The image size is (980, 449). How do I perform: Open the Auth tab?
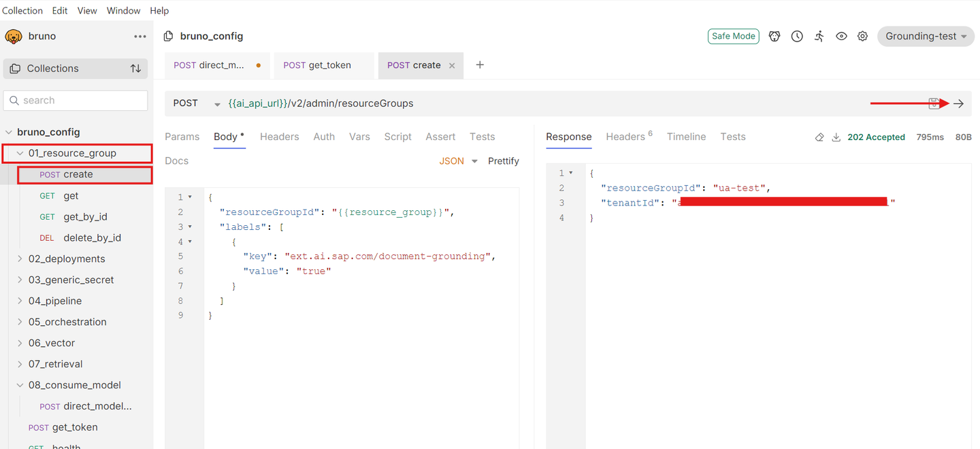pyautogui.click(x=324, y=137)
